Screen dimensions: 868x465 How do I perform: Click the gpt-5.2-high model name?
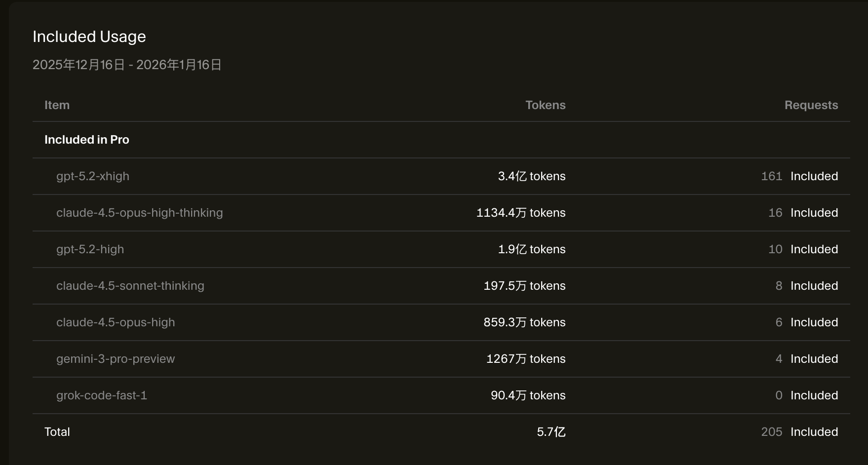pyautogui.click(x=90, y=249)
